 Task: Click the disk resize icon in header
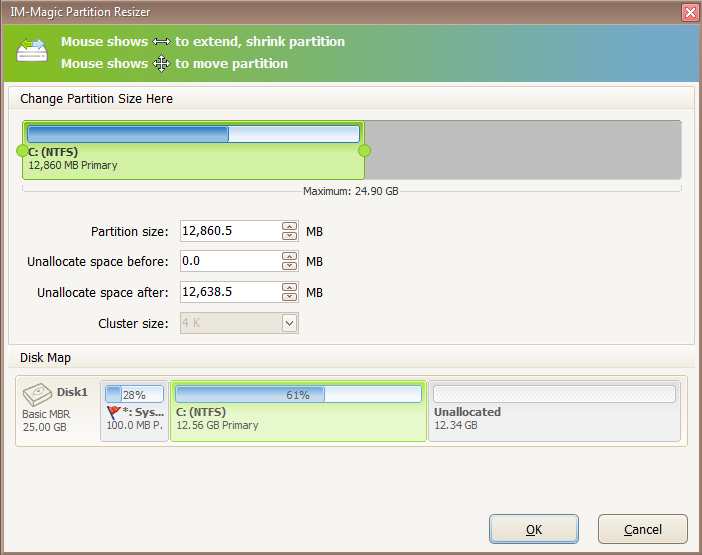point(32,50)
